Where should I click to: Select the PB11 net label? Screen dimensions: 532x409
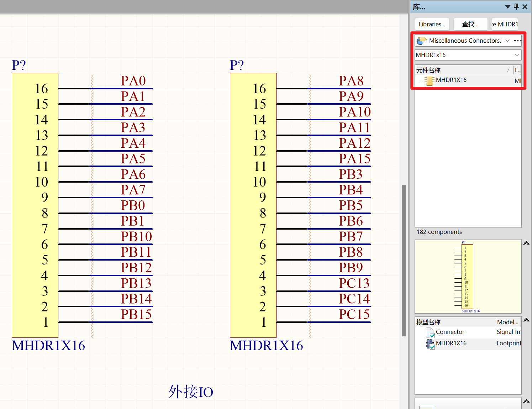tap(136, 252)
